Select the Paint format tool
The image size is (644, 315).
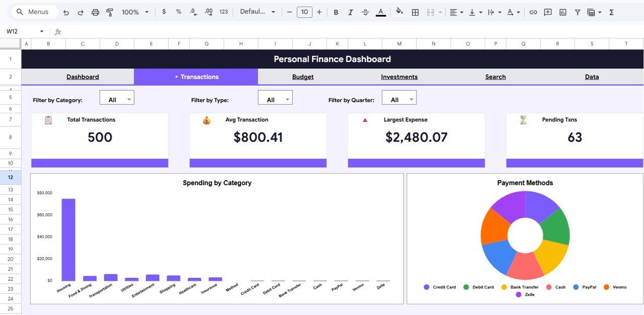(109, 12)
